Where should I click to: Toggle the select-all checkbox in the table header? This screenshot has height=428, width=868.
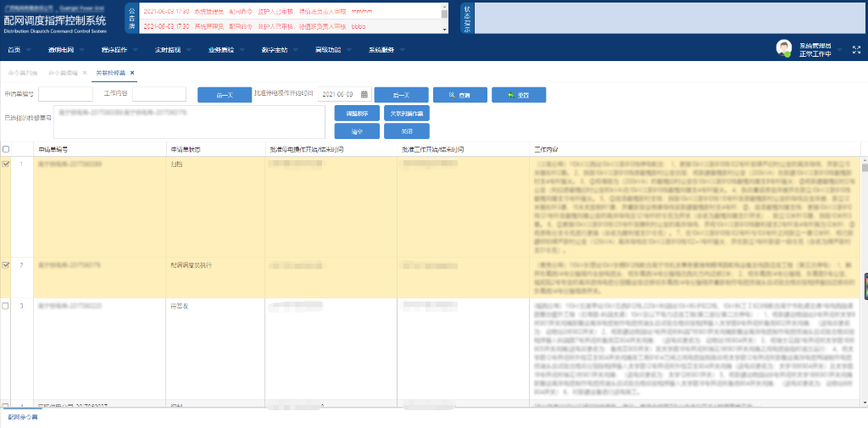[x=7, y=149]
